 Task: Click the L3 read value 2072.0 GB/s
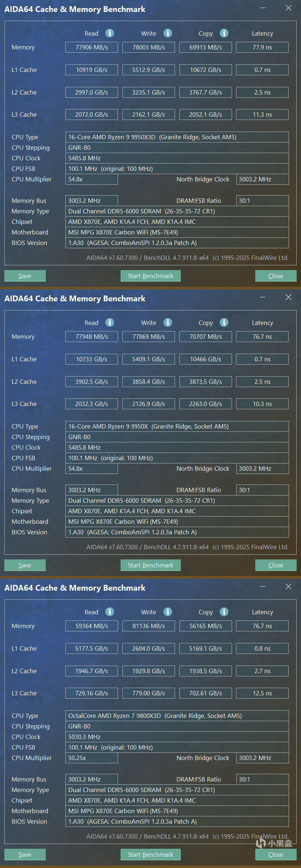tap(91, 114)
